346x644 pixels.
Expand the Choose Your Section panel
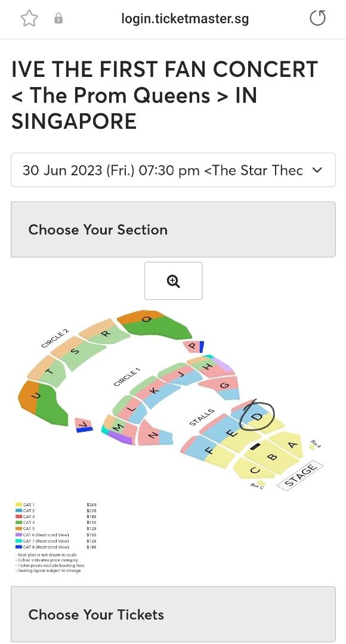click(173, 229)
